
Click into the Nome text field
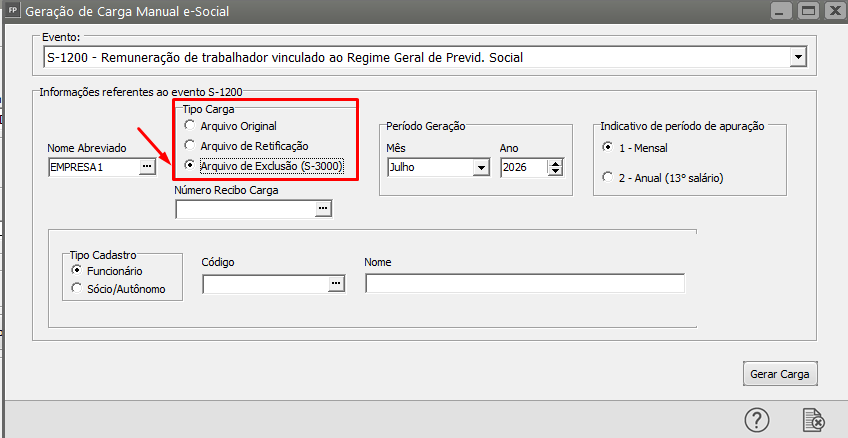click(x=524, y=284)
